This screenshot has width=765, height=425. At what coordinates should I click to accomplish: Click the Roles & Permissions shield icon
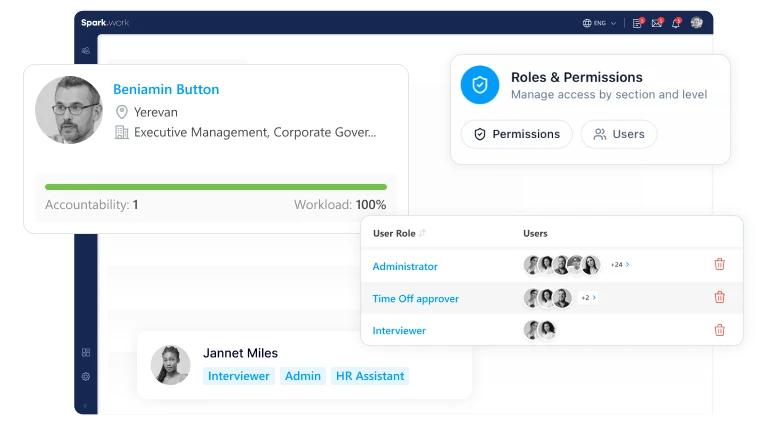(480, 85)
